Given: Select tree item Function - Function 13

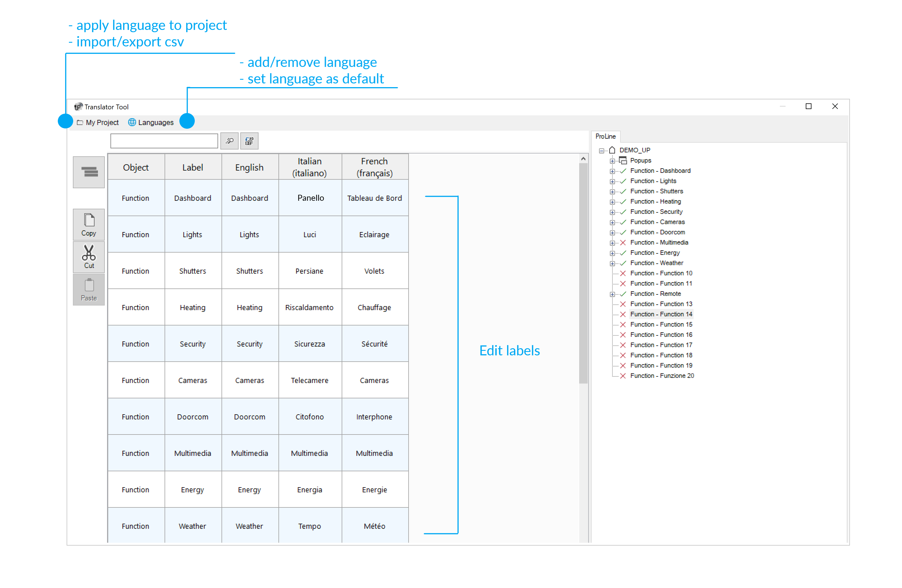Looking at the screenshot, I should tap(661, 304).
